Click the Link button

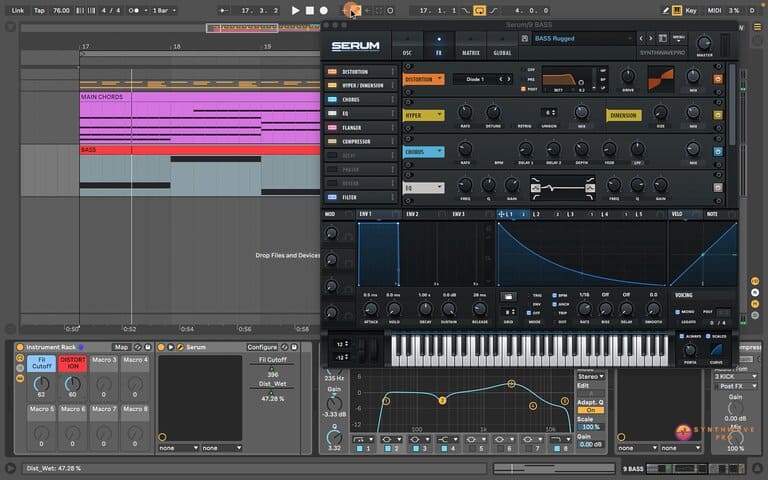click(18, 10)
